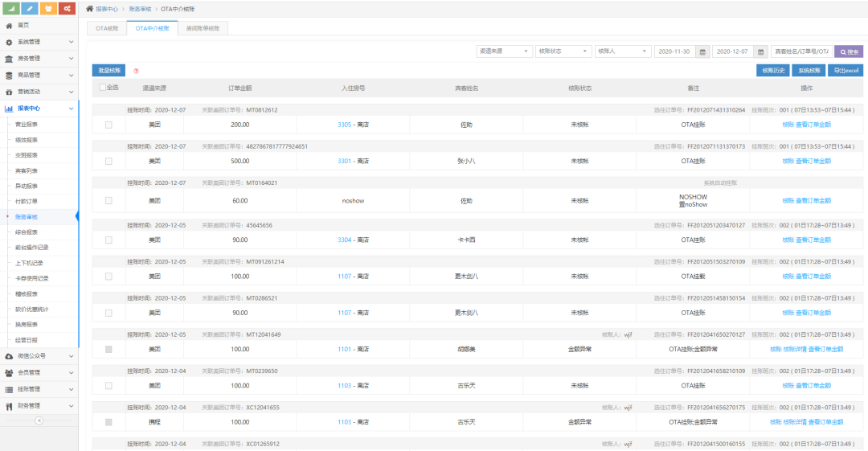Expand the 营销活动 menu chevron
This screenshot has width=868, height=451.
[x=71, y=92]
